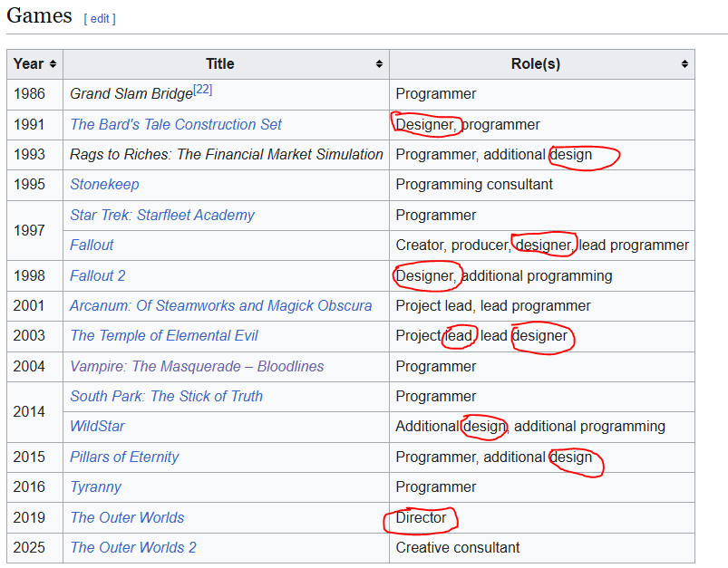Sort the table by Year column arrows
The image size is (728, 568).
pos(53,64)
